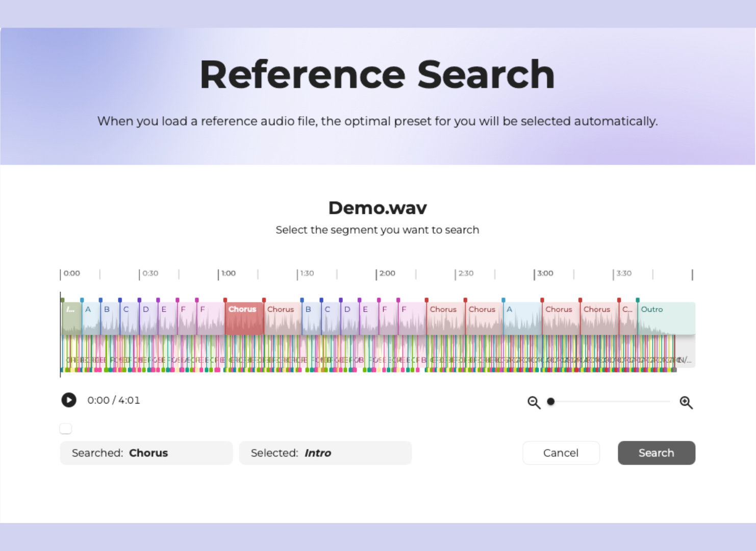This screenshot has width=756, height=551.
Task: Click the 0:30 mark on the time ruler
Action: coord(150,273)
